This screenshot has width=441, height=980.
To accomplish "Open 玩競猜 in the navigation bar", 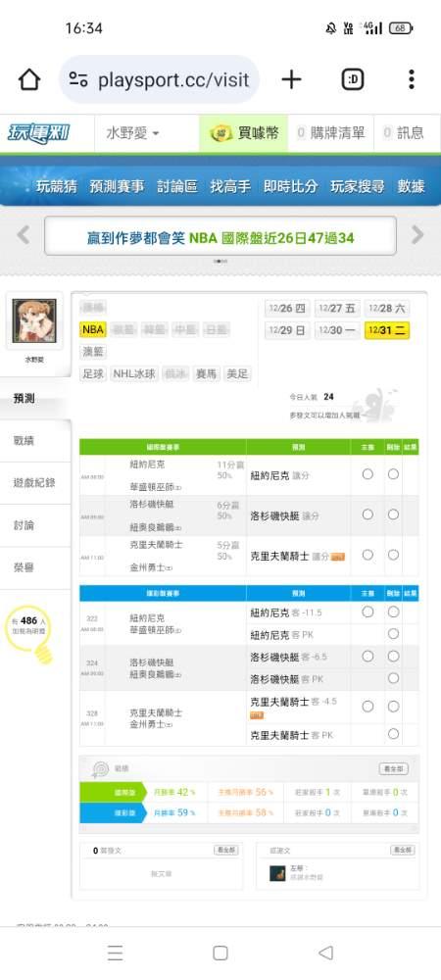I will point(56,186).
